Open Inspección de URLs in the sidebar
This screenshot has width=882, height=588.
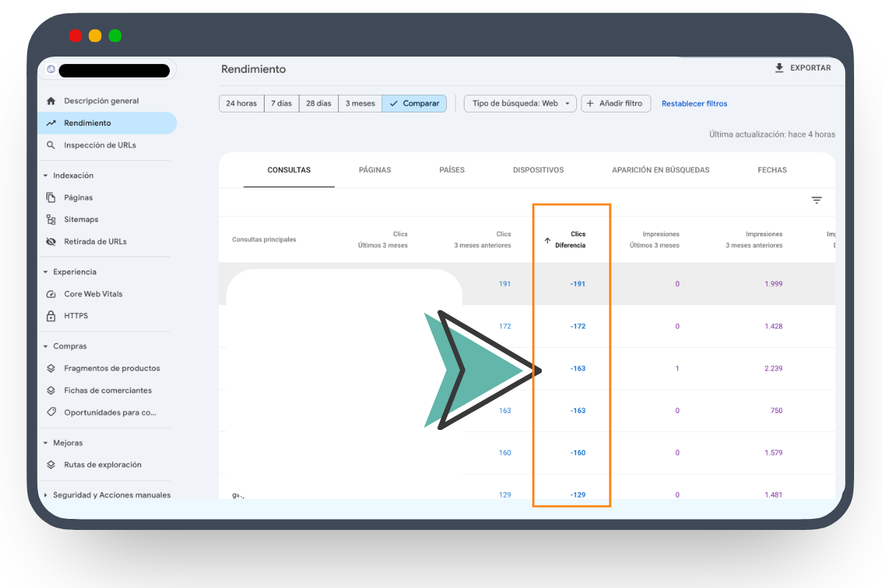pyautogui.click(x=107, y=145)
